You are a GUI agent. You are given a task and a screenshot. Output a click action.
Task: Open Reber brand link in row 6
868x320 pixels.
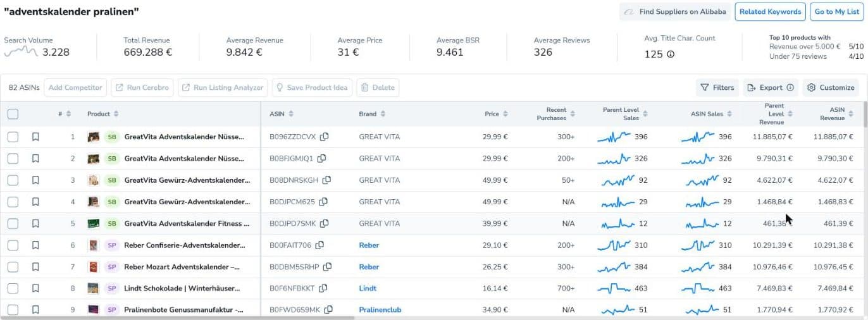pyautogui.click(x=369, y=245)
